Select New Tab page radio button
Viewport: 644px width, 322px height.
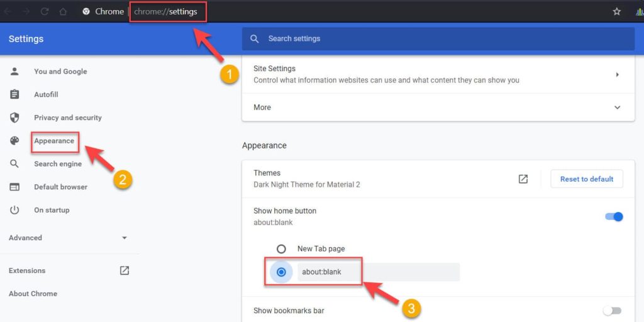281,249
